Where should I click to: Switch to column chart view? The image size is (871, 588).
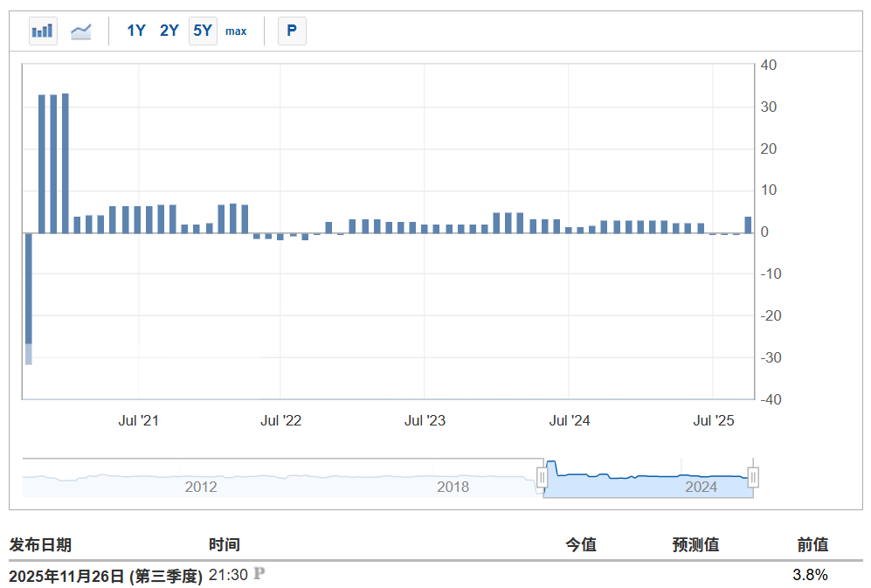42,30
